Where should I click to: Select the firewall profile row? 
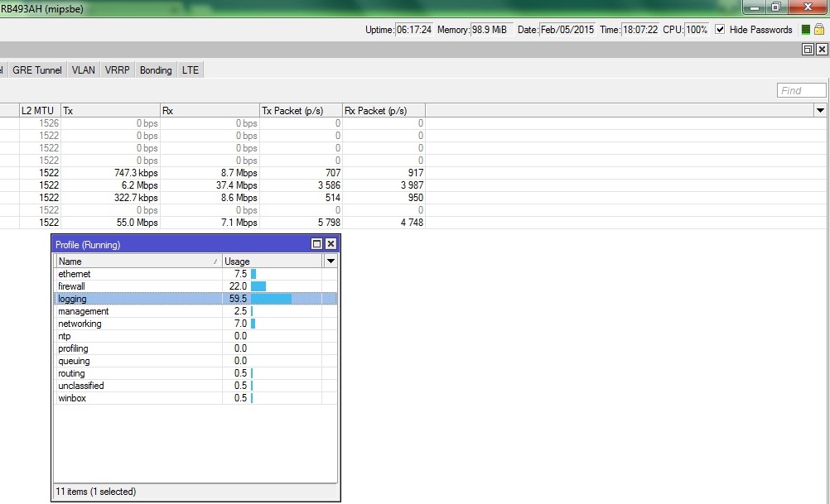click(195, 286)
